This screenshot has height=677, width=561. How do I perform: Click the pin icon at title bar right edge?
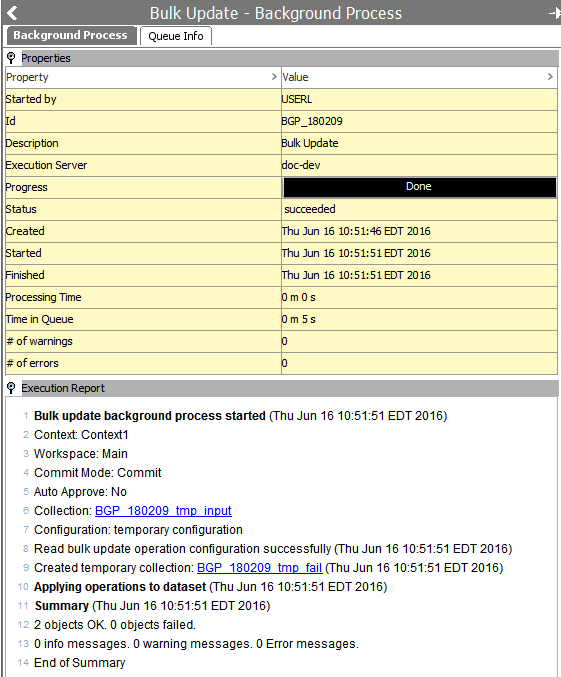tap(555, 13)
